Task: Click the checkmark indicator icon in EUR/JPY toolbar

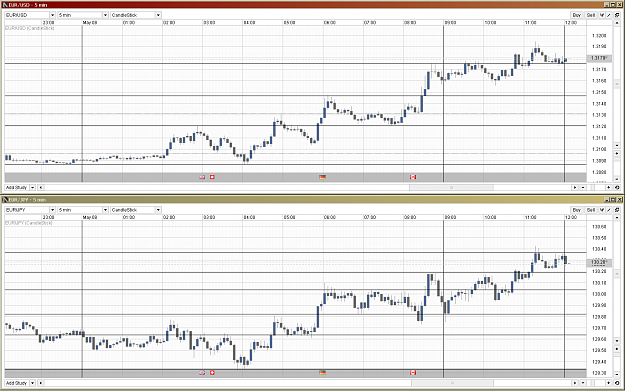Action: pyautogui.click(x=602, y=210)
